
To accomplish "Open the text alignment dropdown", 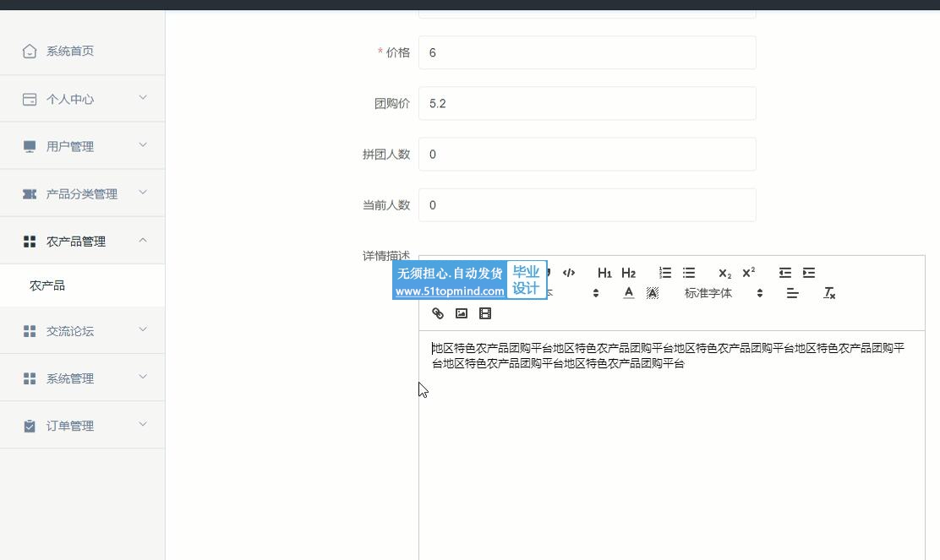I will coord(792,293).
